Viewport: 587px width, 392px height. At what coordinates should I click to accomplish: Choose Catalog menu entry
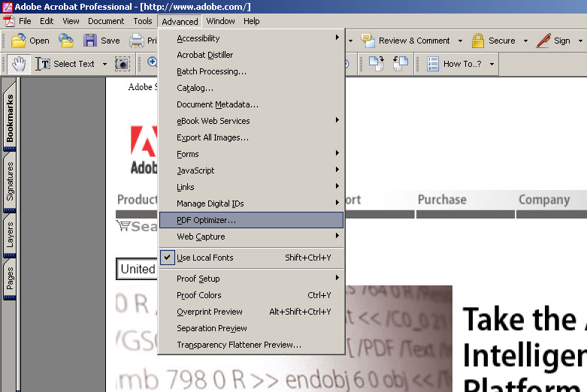coord(251,88)
